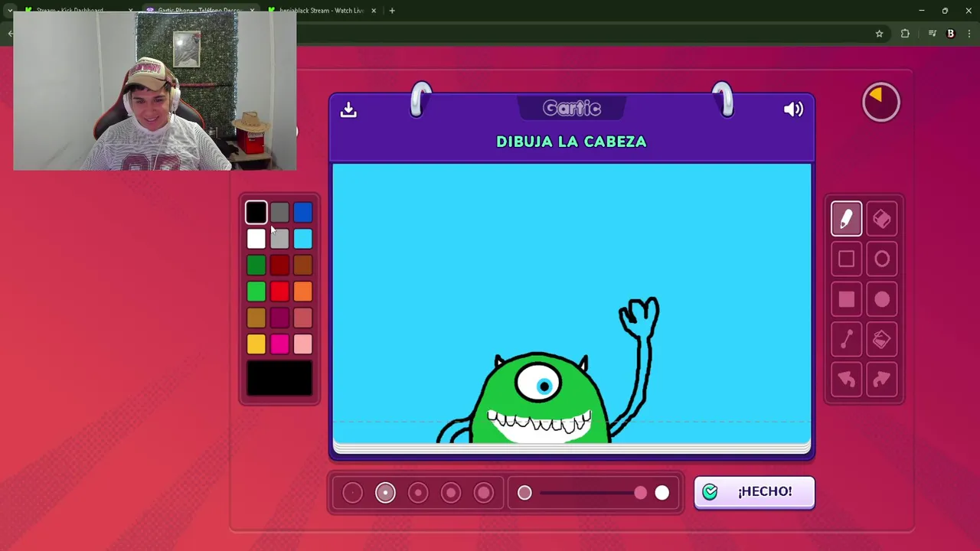Pick the salmon color swatch
This screenshot has height=551, width=980.
tap(302, 318)
